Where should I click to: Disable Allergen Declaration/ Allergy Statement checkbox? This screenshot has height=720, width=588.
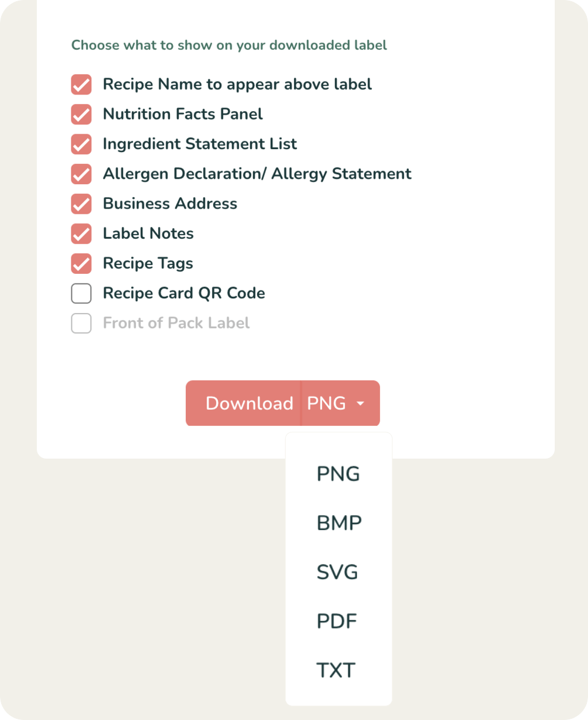pos(81,174)
